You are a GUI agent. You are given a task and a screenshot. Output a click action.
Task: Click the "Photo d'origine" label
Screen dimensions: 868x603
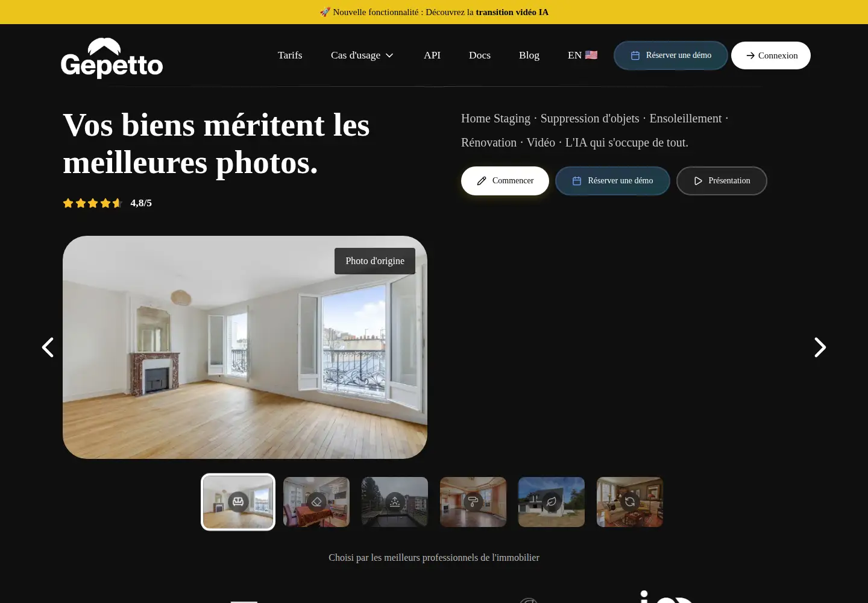pyautogui.click(x=375, y=261)
